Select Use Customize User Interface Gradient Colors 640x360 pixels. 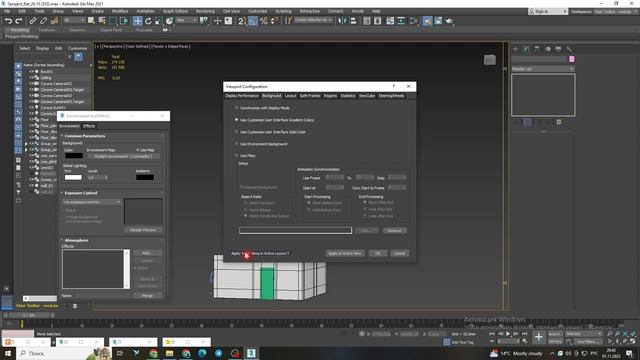coord(236,120)
